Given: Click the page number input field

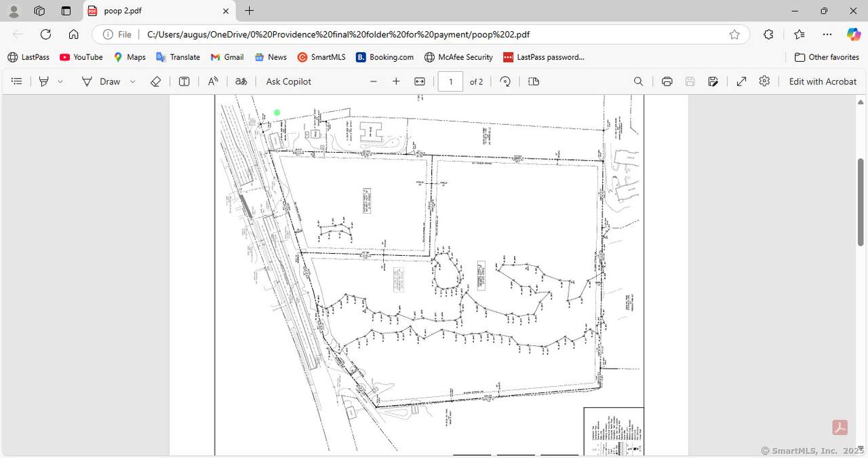Looking at the screenshot, I should point(450,81).
